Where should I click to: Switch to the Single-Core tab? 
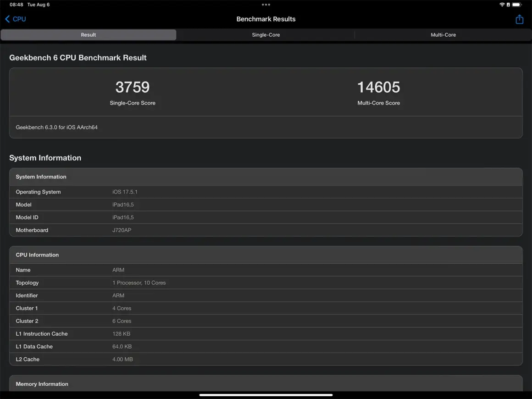point(266,34)
